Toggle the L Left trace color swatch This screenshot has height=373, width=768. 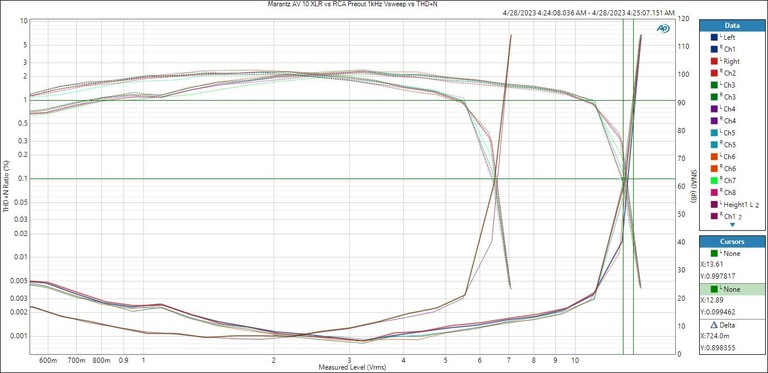click(714, 37)
